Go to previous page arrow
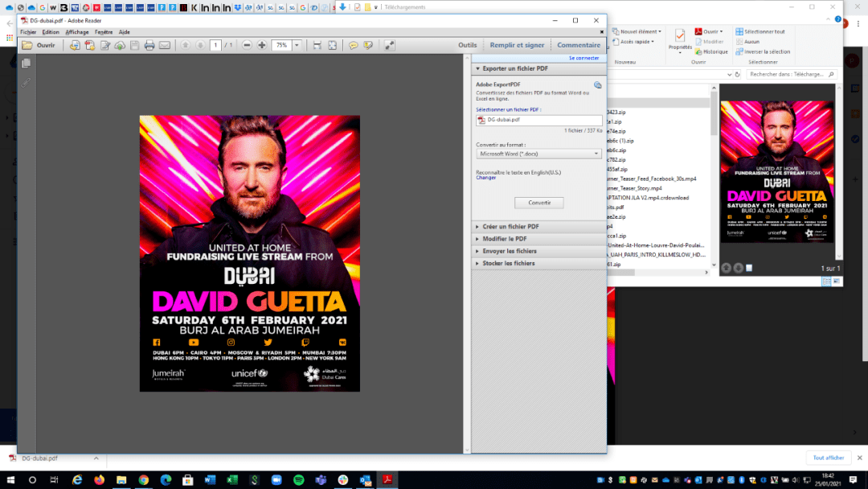The width and height of the screenshot is (868, 489). [x=186, y=45]
